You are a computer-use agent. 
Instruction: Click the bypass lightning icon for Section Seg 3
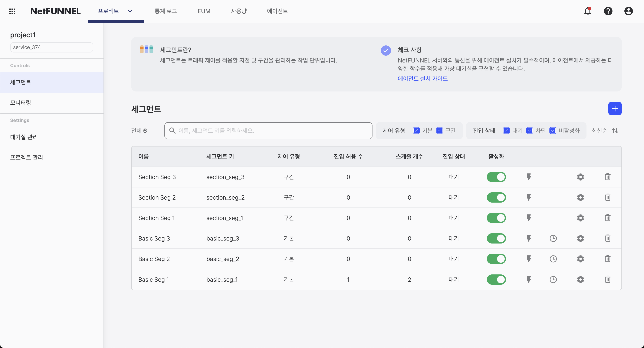529,177
